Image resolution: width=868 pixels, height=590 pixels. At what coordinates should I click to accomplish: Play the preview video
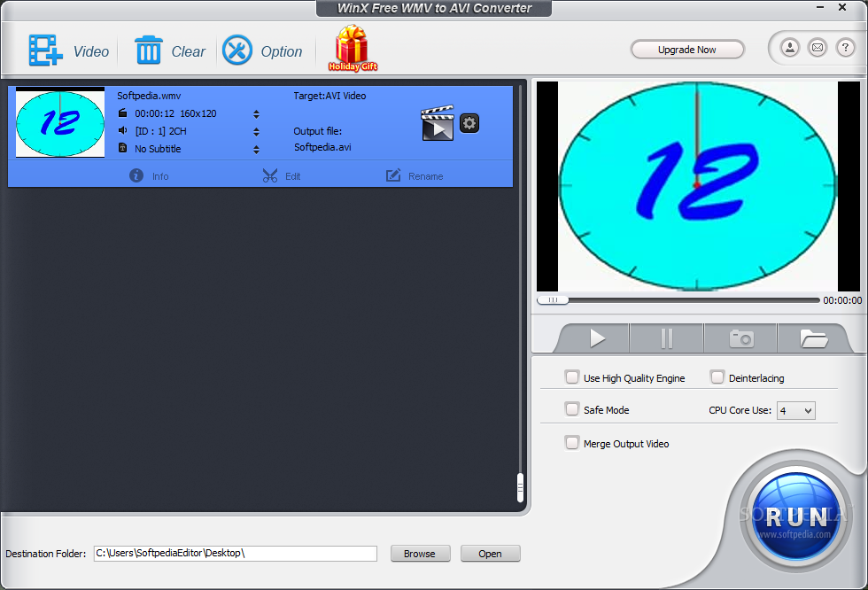(x=597, y=338)
